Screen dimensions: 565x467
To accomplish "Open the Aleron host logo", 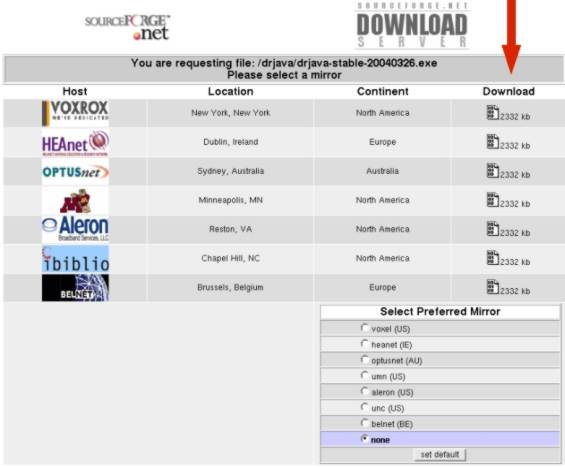I will pyautogui.click(x=75, y=230).
